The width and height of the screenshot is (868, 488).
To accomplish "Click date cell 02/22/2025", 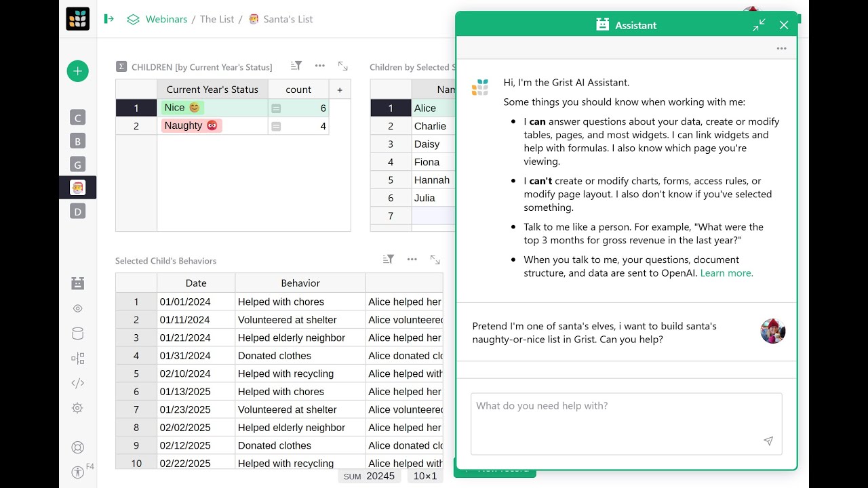I will [x=196, y=464].
